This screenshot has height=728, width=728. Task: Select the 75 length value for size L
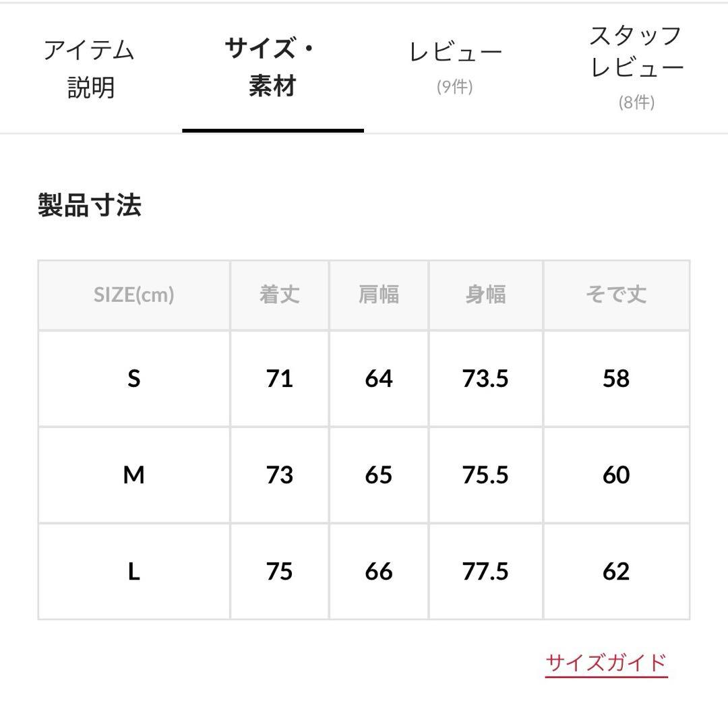[279, 571]
